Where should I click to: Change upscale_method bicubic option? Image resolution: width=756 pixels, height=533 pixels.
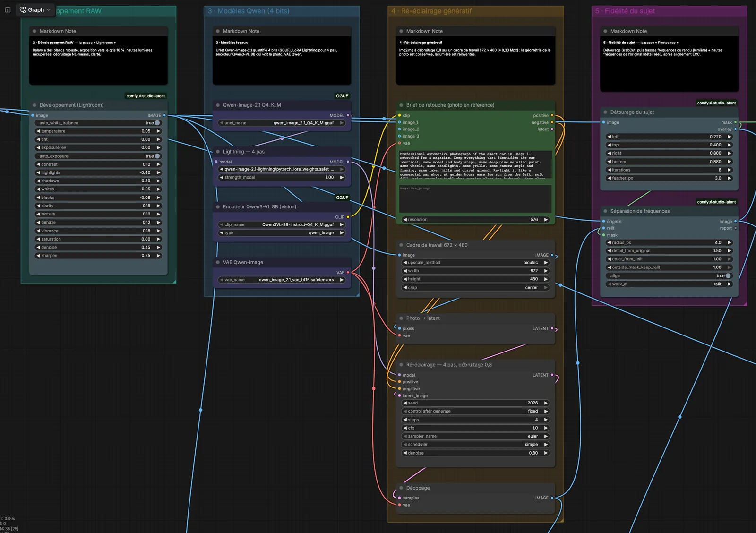coord(475,263)
